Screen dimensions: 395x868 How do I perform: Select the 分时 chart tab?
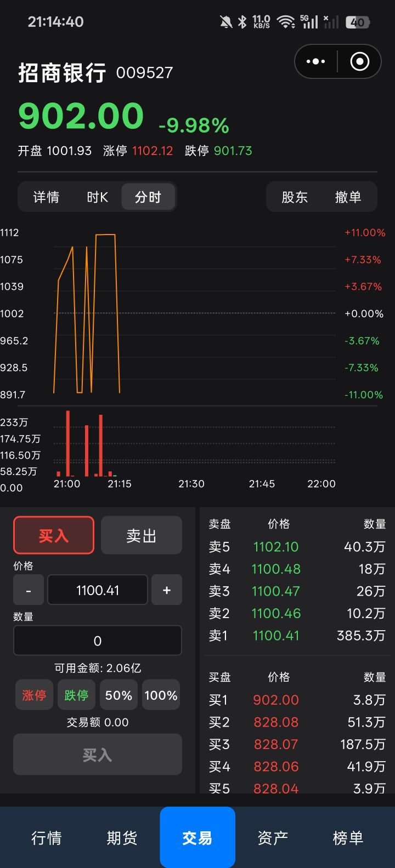[x=148, y=197]
